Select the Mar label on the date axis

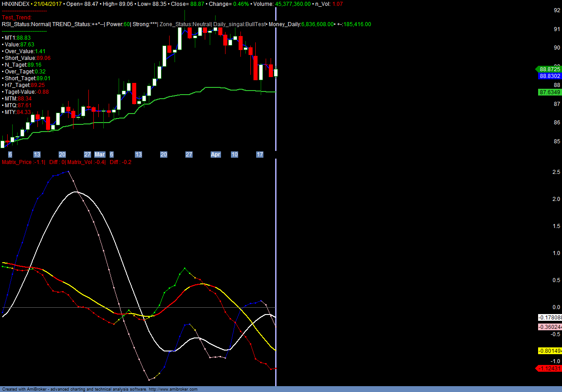click(100, 155)
